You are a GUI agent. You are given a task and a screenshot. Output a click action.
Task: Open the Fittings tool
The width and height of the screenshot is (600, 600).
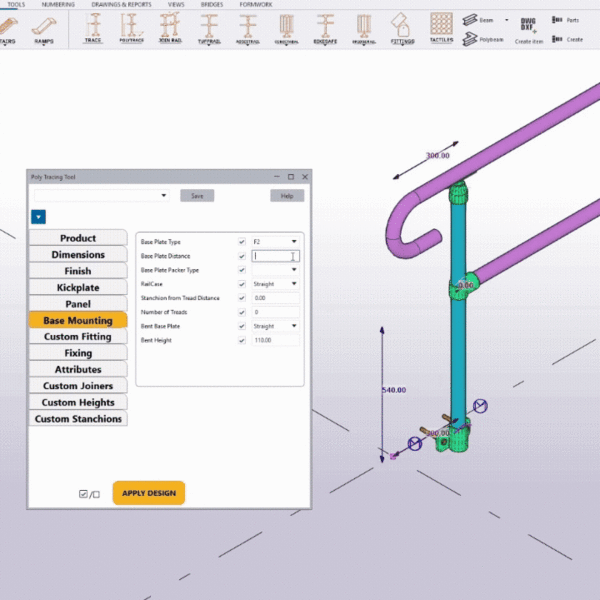[x=402, y=28]
